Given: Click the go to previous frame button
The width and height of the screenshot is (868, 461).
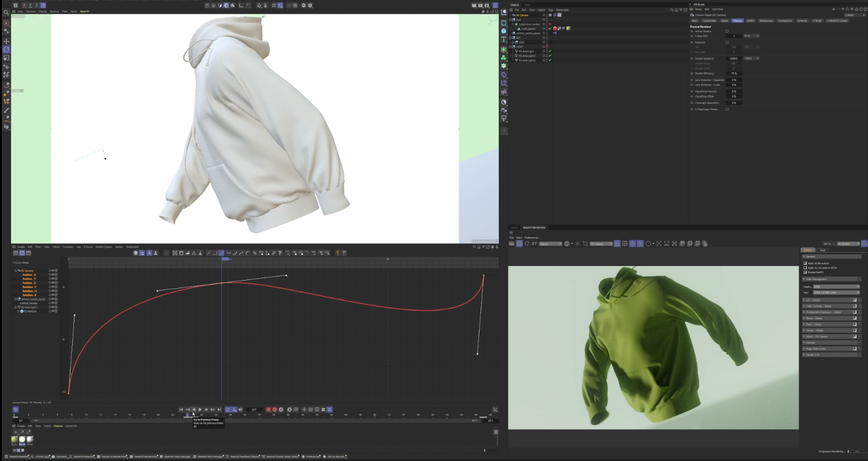Looking at the screenshot, I should click(x=194, y=409).
